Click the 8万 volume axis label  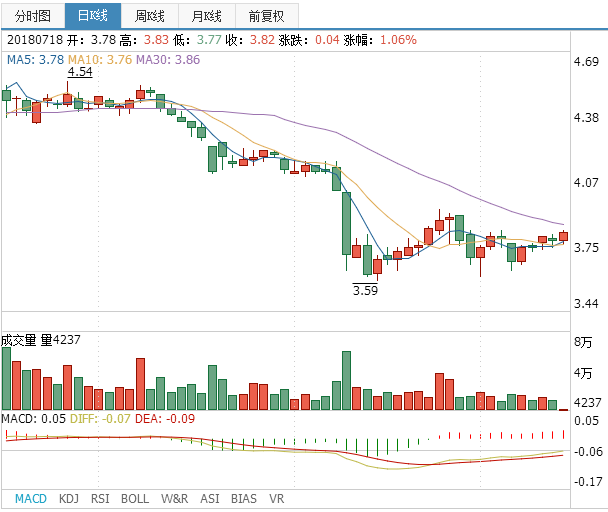[583, 342]
